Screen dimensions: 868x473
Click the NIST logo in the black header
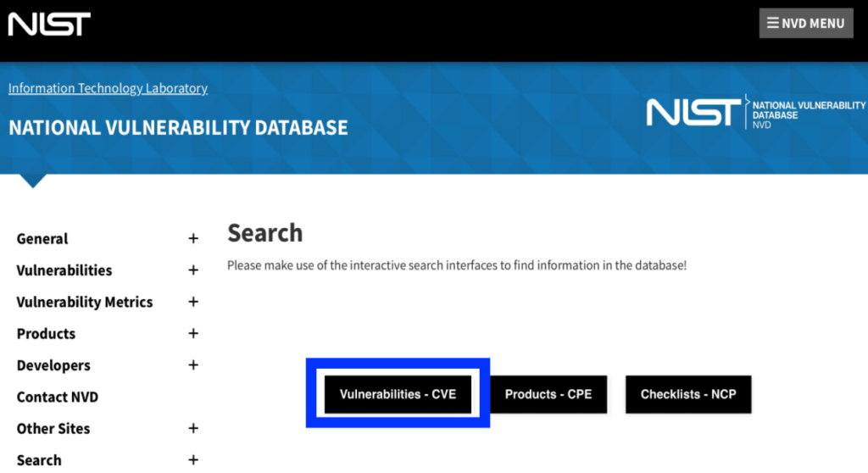[49, 25]
